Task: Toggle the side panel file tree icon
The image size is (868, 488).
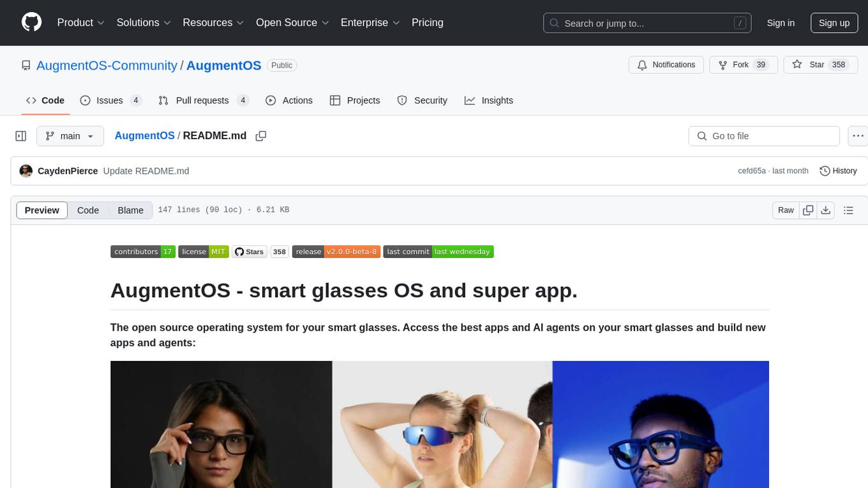Action: coord(21,136)
